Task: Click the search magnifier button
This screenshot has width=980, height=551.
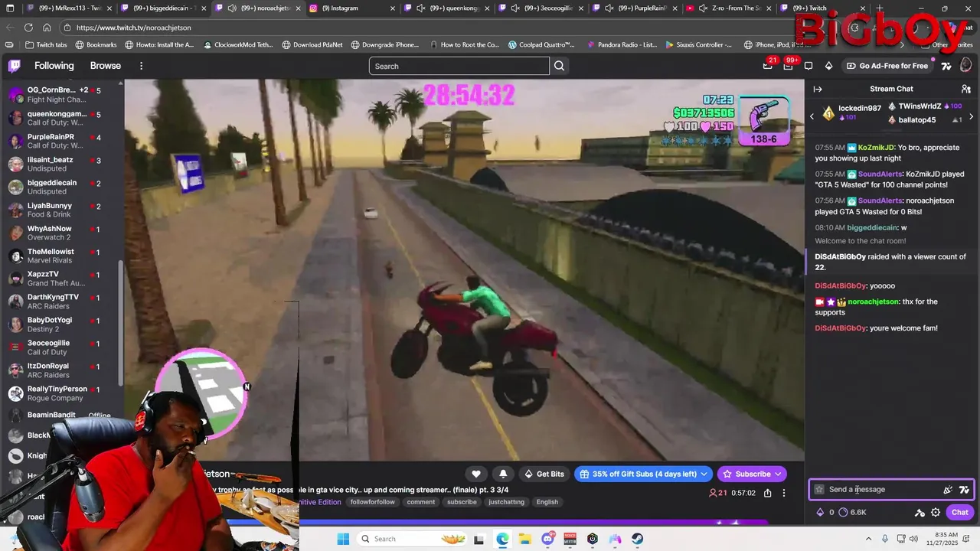Action: [559, 66]
